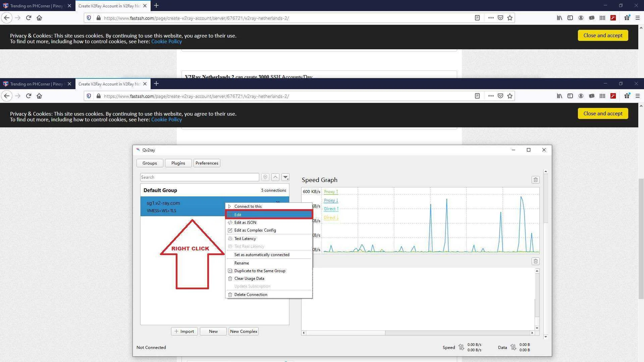Open the Groups button in Qv2ray
This screenshot has width=644, height=362.
coord(150,163)
